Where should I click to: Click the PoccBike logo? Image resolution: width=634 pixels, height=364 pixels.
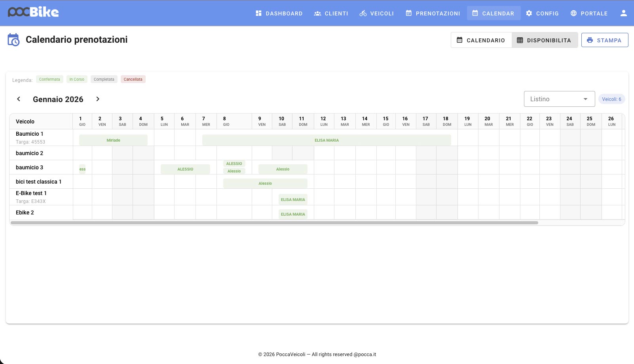point(33,12)
